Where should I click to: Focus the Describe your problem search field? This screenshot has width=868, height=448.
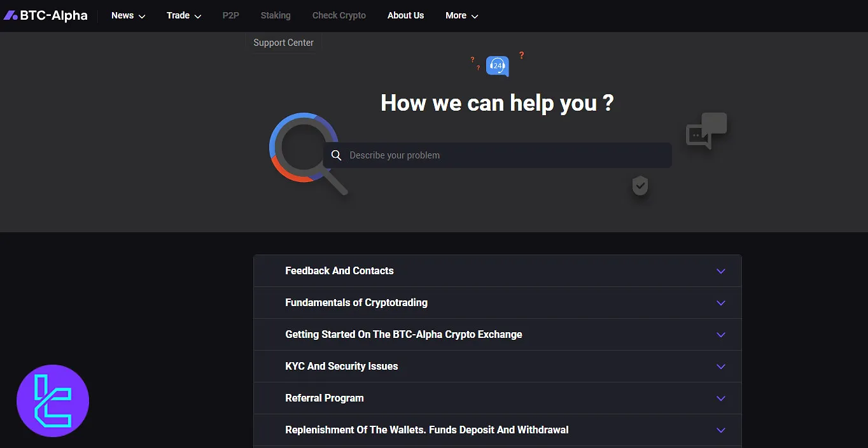pyautogui.click(x=503, y=155)
